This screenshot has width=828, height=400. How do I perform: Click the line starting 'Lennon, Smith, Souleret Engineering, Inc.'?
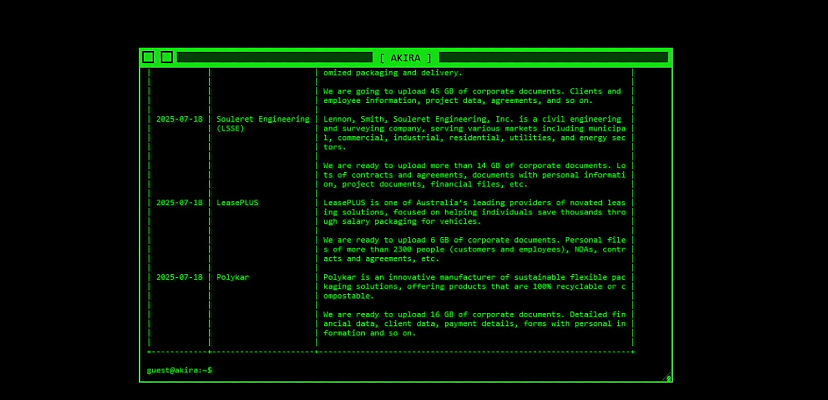[x=472, y=119]
